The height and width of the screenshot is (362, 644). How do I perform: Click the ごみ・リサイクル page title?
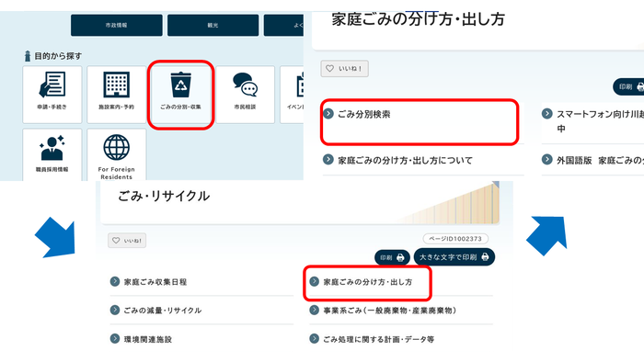[x=164, y=196]
